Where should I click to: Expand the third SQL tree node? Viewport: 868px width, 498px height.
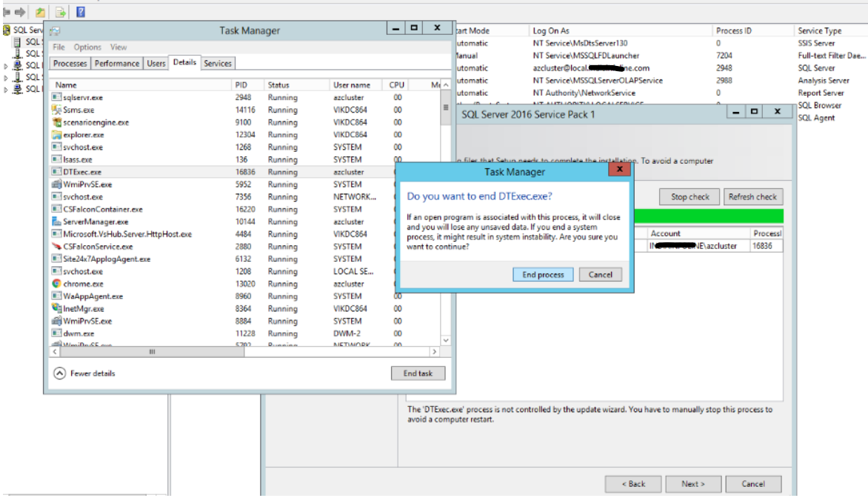tap(6, 66)
